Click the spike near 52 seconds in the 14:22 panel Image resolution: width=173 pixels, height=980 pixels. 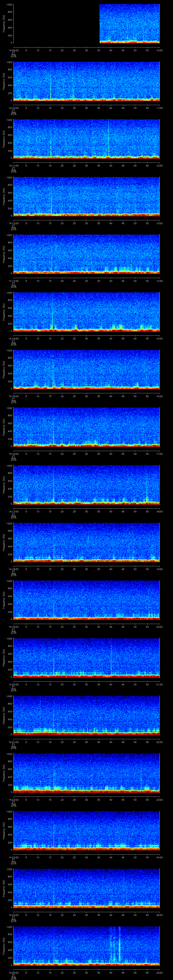[x=141, y=776]
